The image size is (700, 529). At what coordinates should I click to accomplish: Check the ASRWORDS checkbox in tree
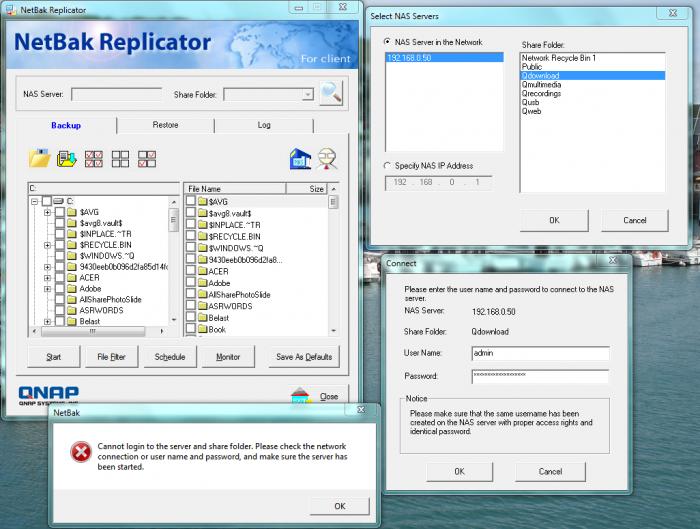click(60, 310)
